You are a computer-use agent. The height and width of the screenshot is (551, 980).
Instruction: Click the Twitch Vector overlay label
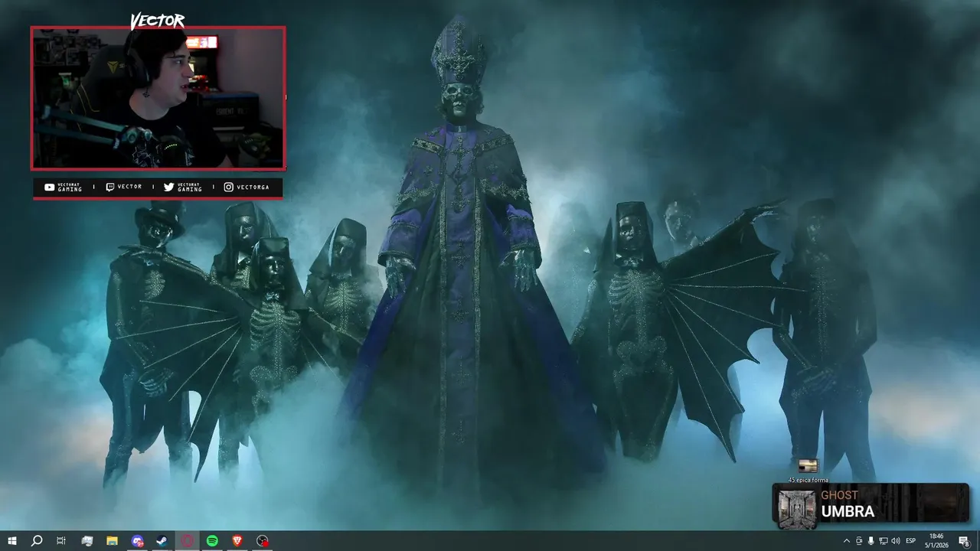124,187
